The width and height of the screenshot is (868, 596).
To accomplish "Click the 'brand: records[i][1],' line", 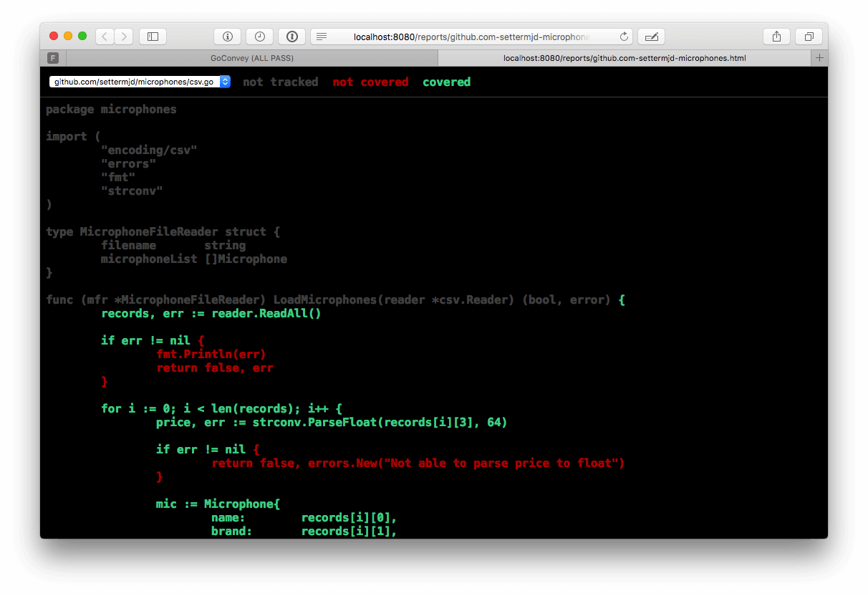I will (x=304, y=532).
